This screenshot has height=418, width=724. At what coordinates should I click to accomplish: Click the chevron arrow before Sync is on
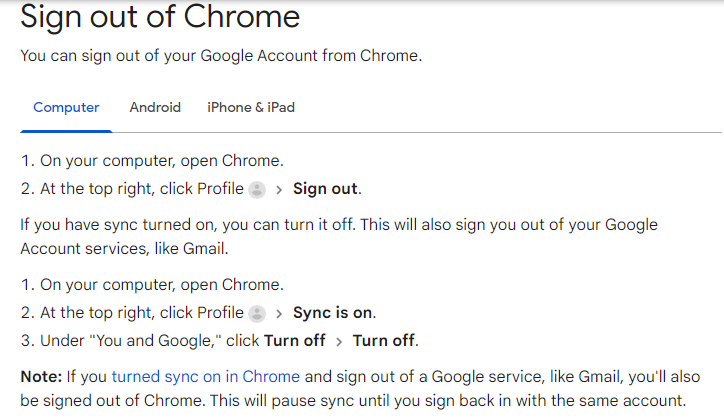tap(279, 314)
